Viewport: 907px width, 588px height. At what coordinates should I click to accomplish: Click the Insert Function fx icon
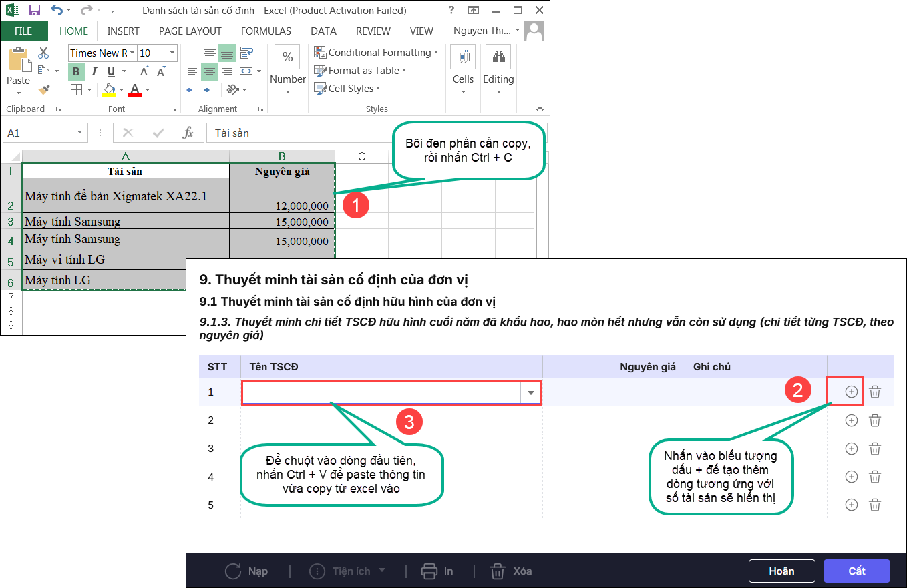click(188, 133)
